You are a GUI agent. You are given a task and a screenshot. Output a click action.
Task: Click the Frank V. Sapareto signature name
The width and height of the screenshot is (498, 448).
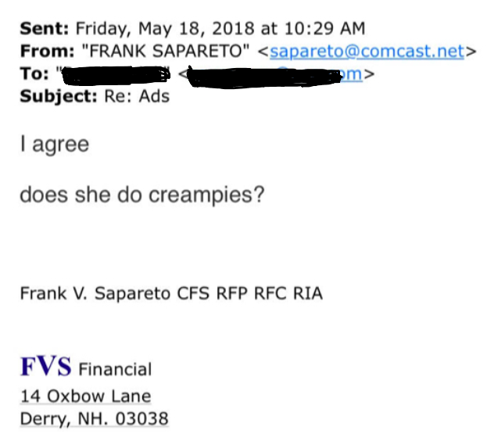pyautogui.click(x=95, y=293)
